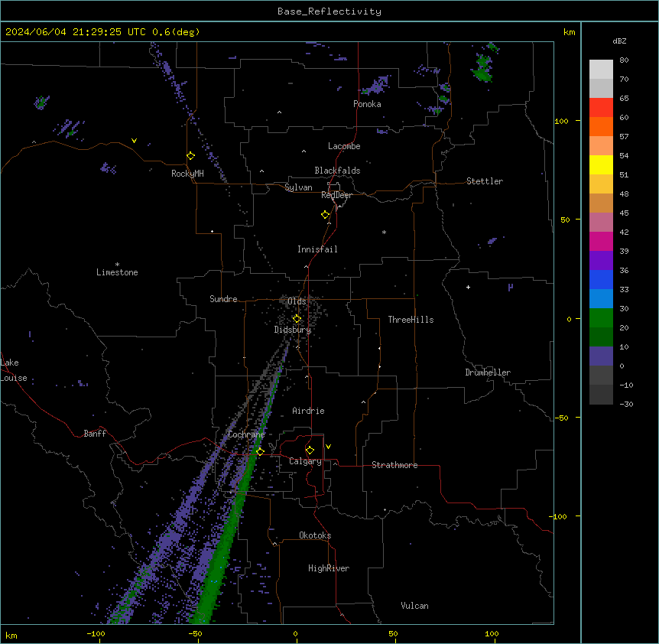Select the slate purple 10-0 dBZ legend swatch

[601, 356]
